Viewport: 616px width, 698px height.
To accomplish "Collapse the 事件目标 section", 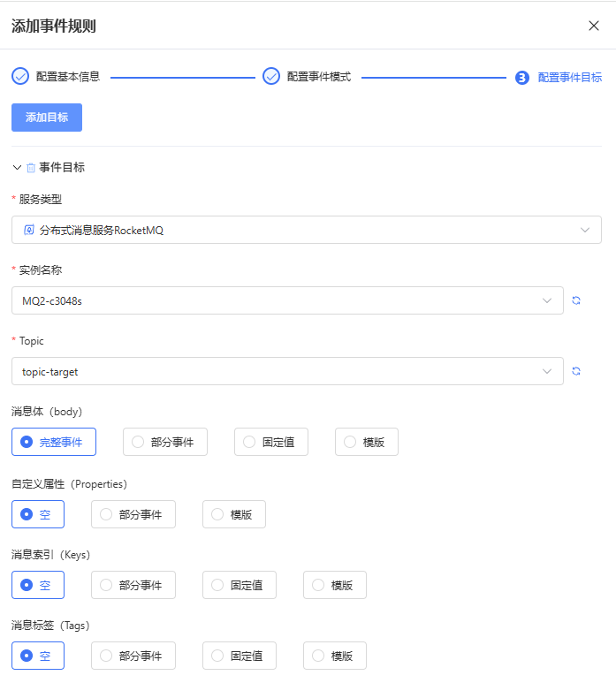I will click(x=17, y=167).
